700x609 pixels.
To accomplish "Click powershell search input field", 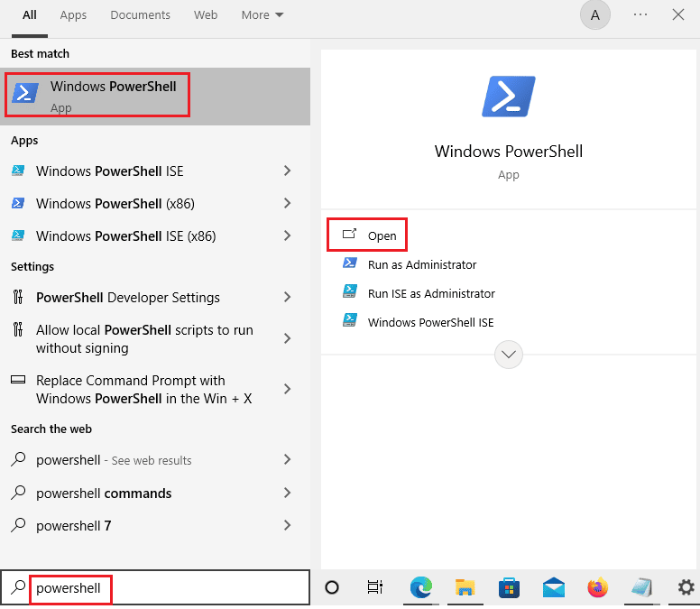I will 155,587.
